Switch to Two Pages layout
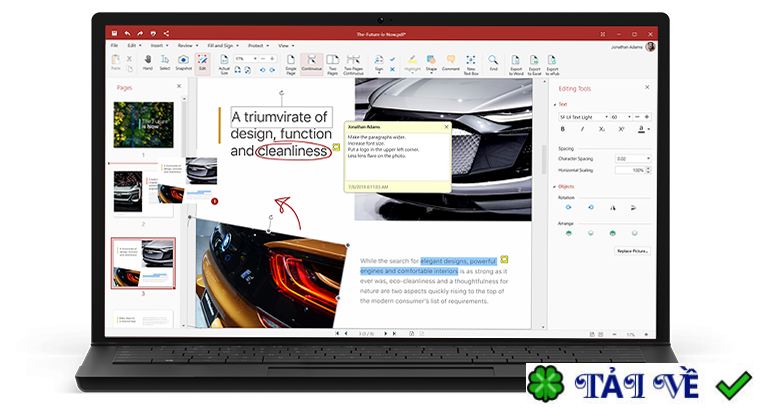This screenshot has height=410, width=760. [x=332, y=64]
